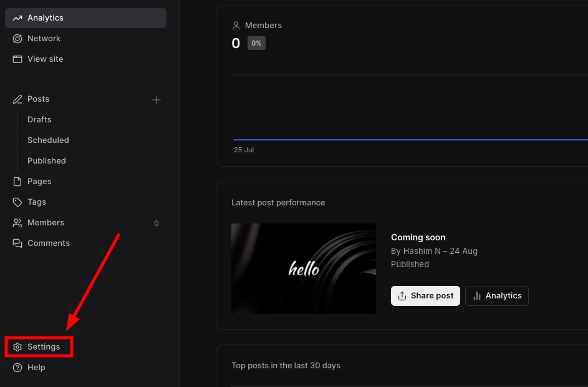
Task: Click the Analytics trend-line icon in sidebar
Action: pyautogui.click(x=17, y=18)
